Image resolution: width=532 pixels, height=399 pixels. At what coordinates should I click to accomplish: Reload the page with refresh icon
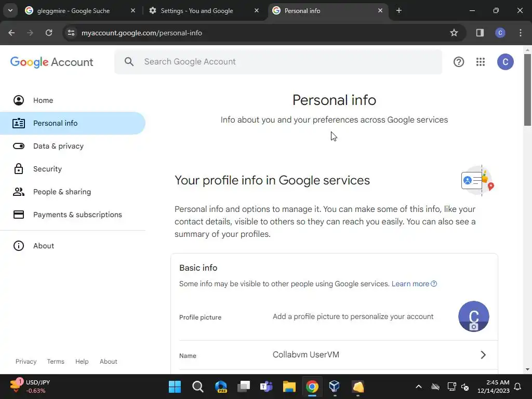coord(49,33)
